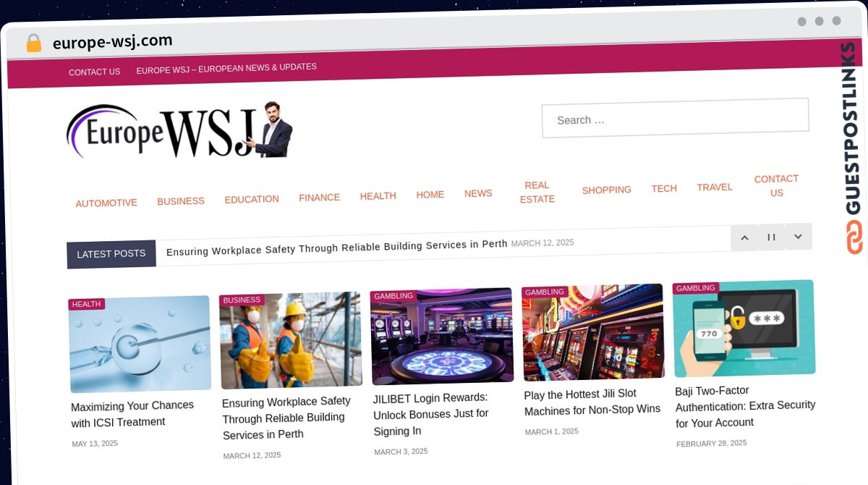
Task: Click the Health tag on ICSI article
Action: [x=87, y=304]
